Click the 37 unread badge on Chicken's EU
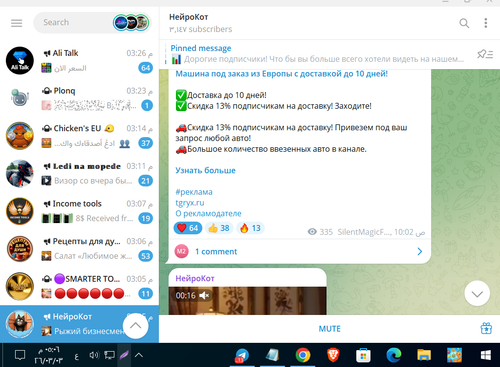This screenshot has width=500, height=367. [x=145, y=143]
